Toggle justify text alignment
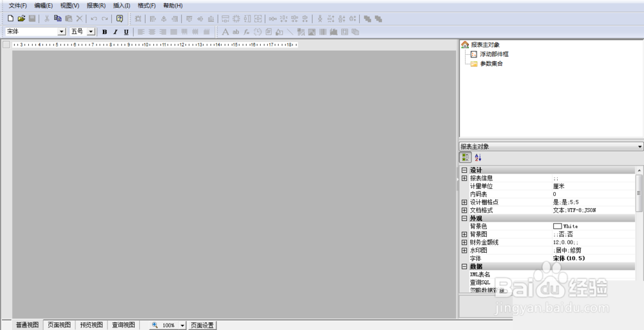Viewport: 644px width, 330px height. coord(174,32)
